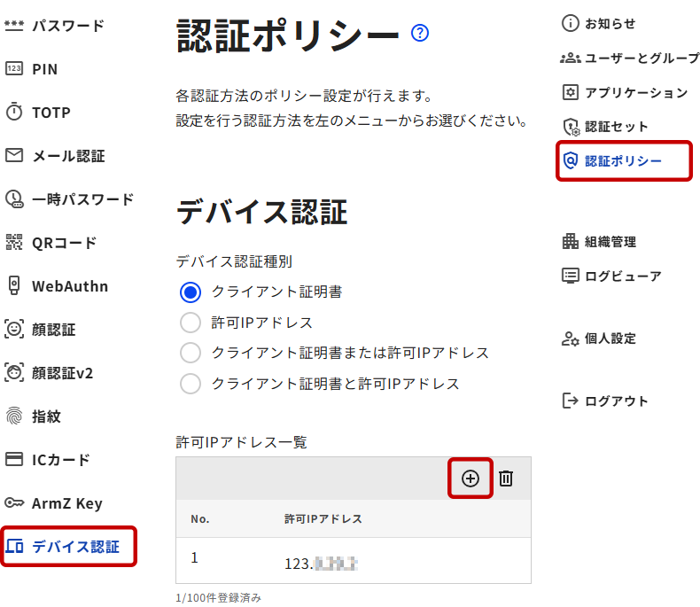Click the trash delete icon
Viewport: 700px width, 607px height.
coord(506,479)
